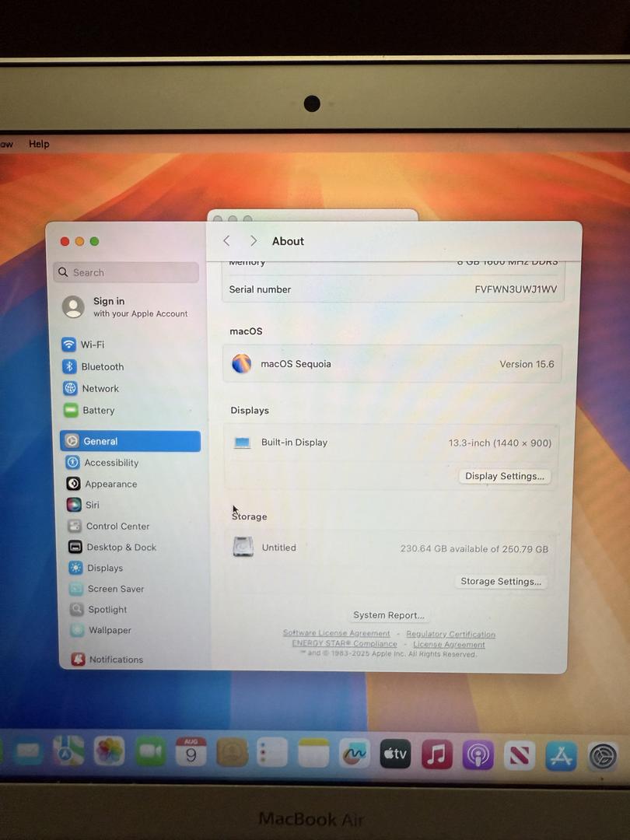
Task: Open Reminders from the Dock
Action: tap(273, 752)
